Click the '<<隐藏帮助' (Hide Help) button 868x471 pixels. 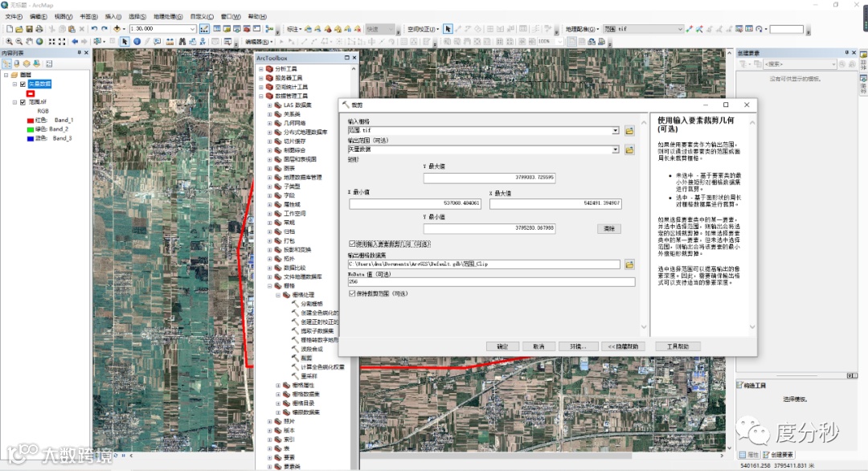[624, 346]
